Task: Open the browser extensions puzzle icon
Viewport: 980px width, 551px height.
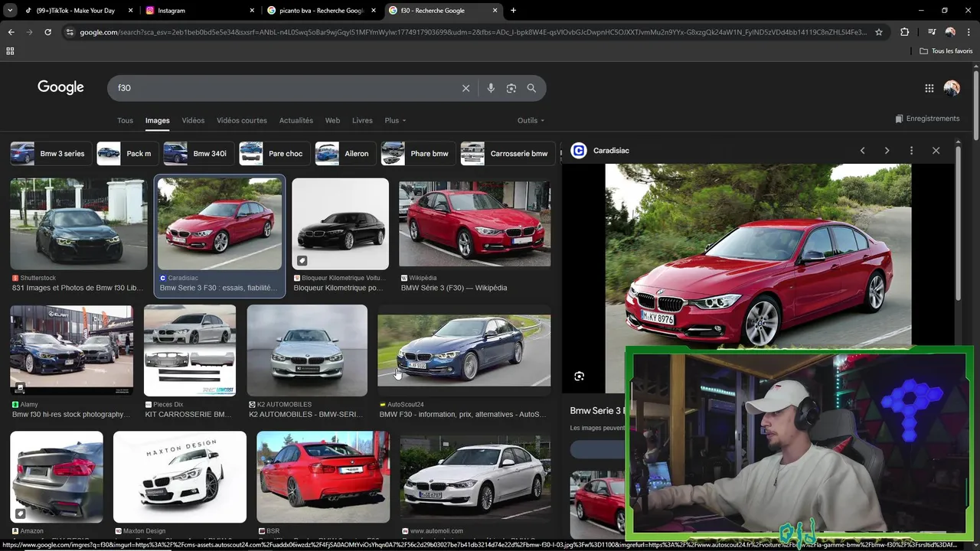Action: click(904, 32)
